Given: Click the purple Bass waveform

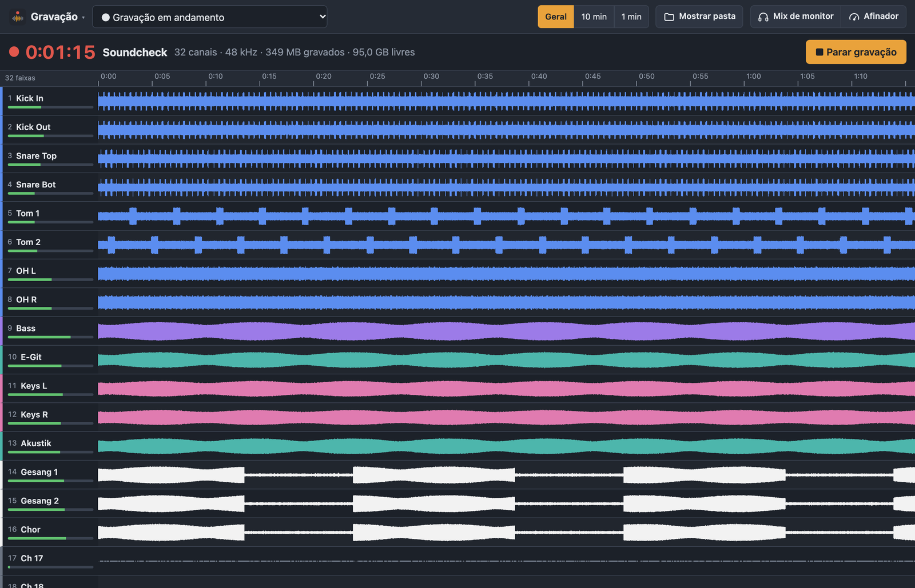Looking at the screenshot, I should [506, 331].
